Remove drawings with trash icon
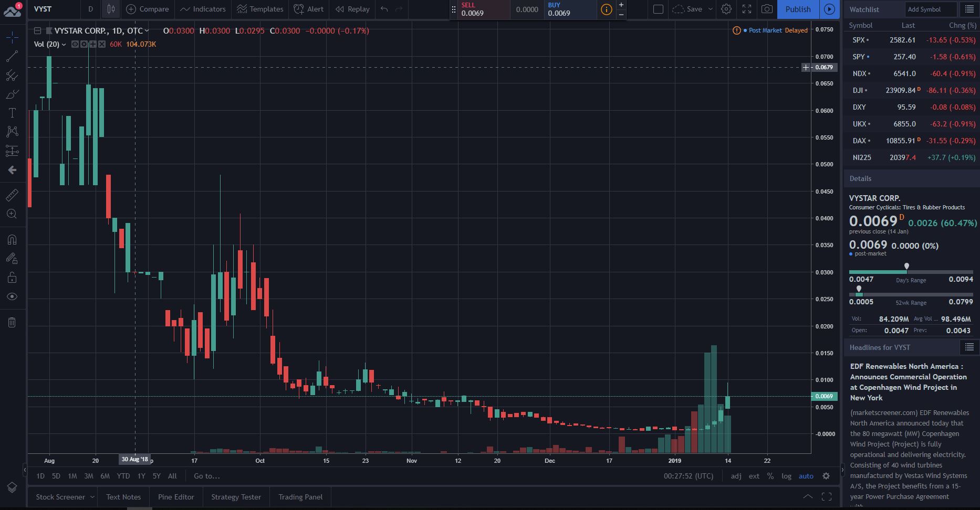The width and height of the screenshot is (980, 510). click(12, 322)
